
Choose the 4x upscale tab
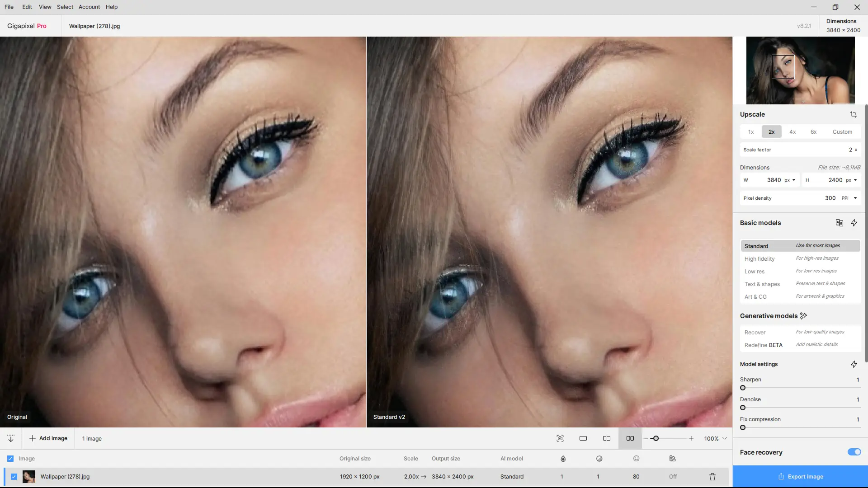[792, 132]
